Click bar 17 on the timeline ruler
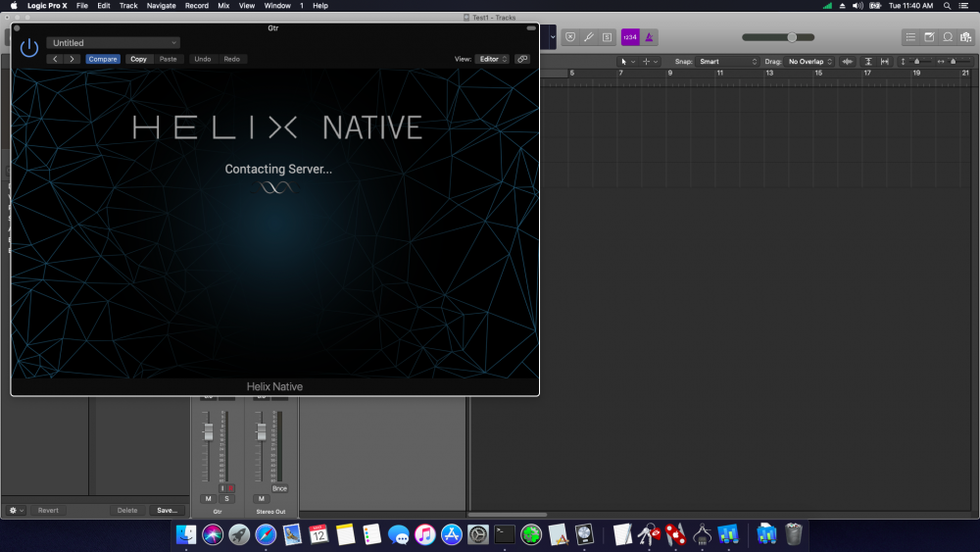The height and width of the screenshot is (552, 980). point(867,74)
